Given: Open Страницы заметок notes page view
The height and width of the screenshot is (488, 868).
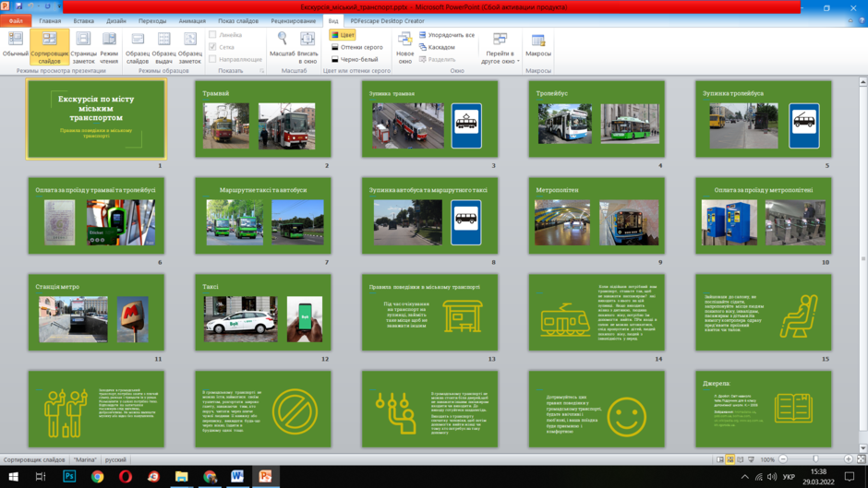Looking at the screenshot, I should click(83, 47).
